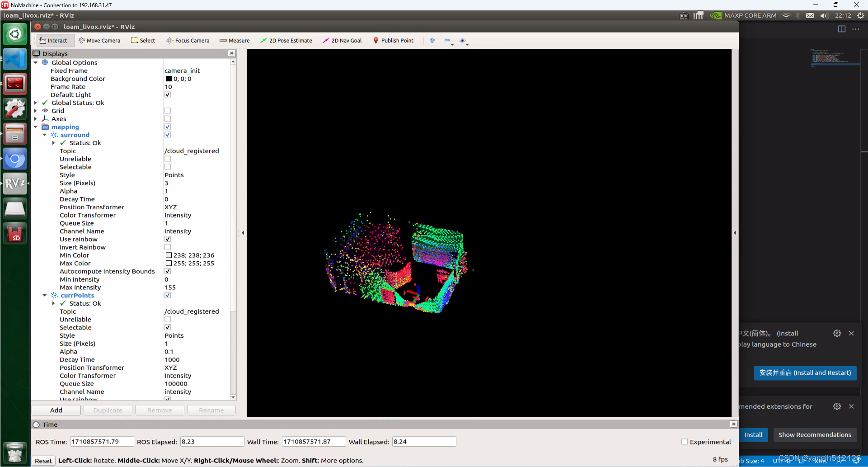
Task: Open the SD card tool in the dock
Action: click(15, 234)
